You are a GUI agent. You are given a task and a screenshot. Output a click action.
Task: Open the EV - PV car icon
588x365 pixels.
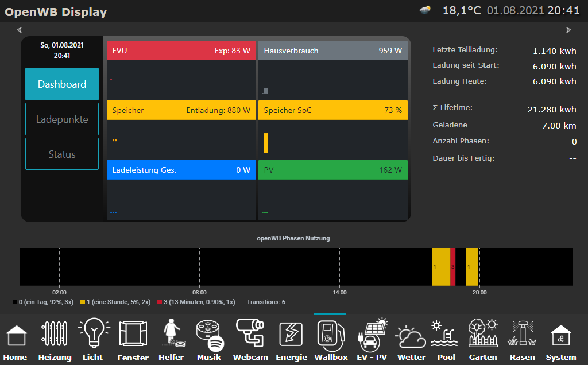[372, 336]
